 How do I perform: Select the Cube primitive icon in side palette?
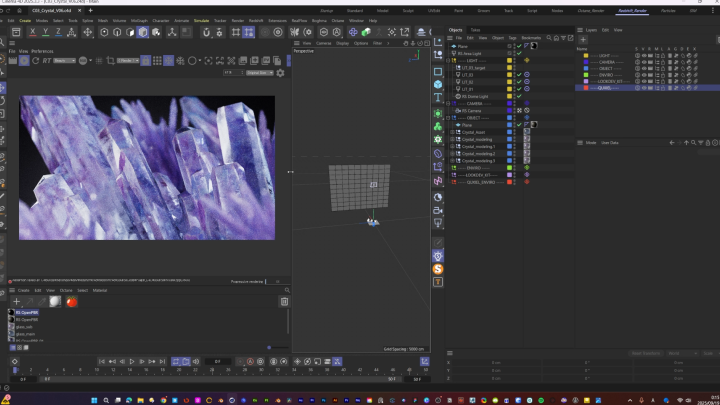[x=438, y=84]
